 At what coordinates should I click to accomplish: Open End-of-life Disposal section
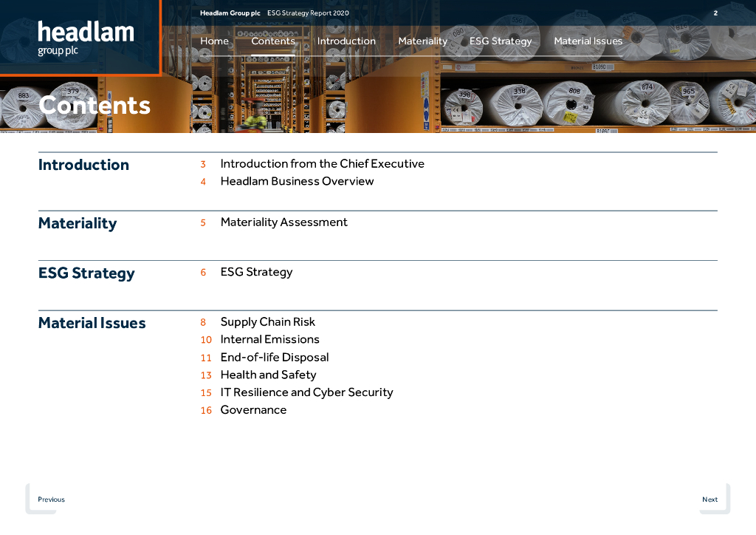tap(274, 358)
